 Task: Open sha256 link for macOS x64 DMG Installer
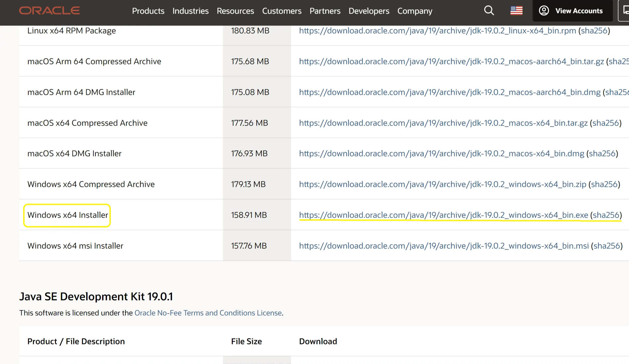click(x=602, y=153)
